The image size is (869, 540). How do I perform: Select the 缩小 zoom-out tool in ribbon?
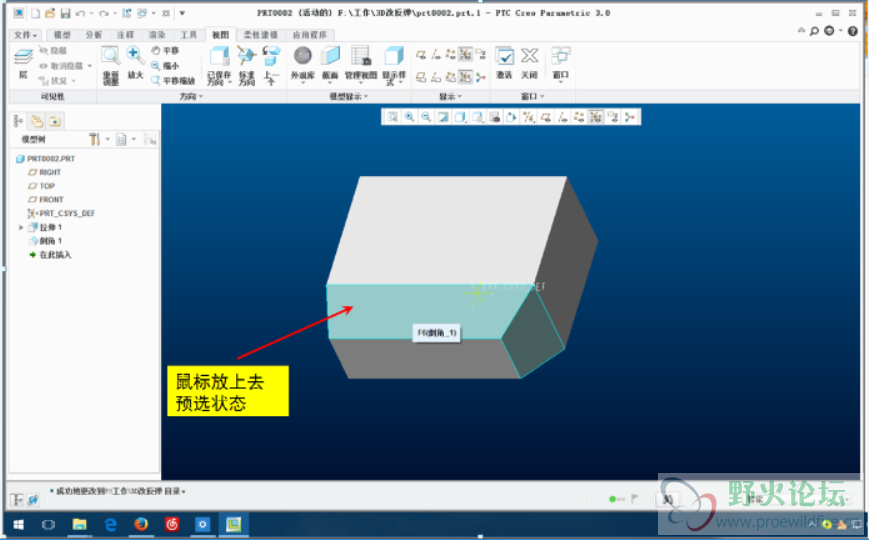pyautogui.click(x=165, y=65)
